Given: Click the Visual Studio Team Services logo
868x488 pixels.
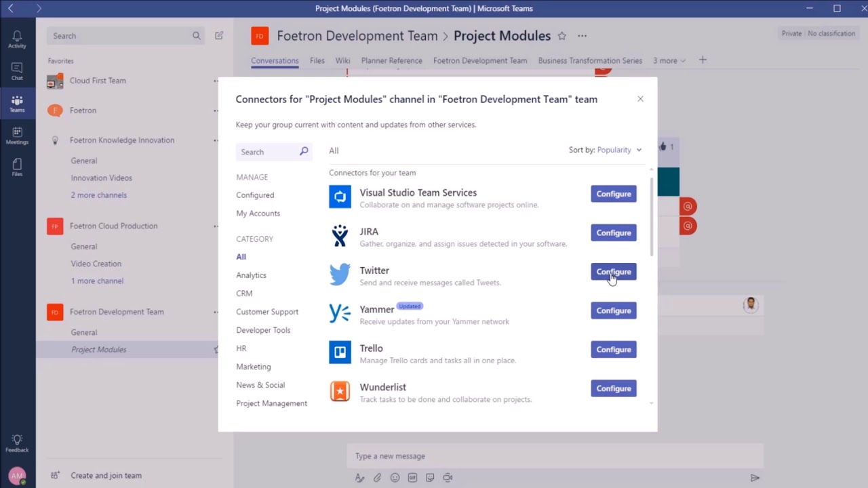Looking at the screenshot, I should (x=340, y=197).
